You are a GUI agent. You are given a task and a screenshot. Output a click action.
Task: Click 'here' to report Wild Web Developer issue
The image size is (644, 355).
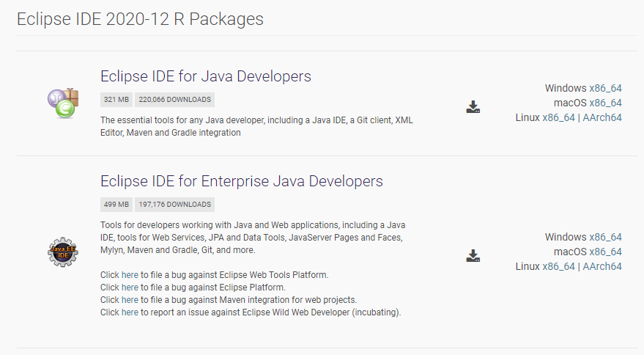(x=130, y=312)
